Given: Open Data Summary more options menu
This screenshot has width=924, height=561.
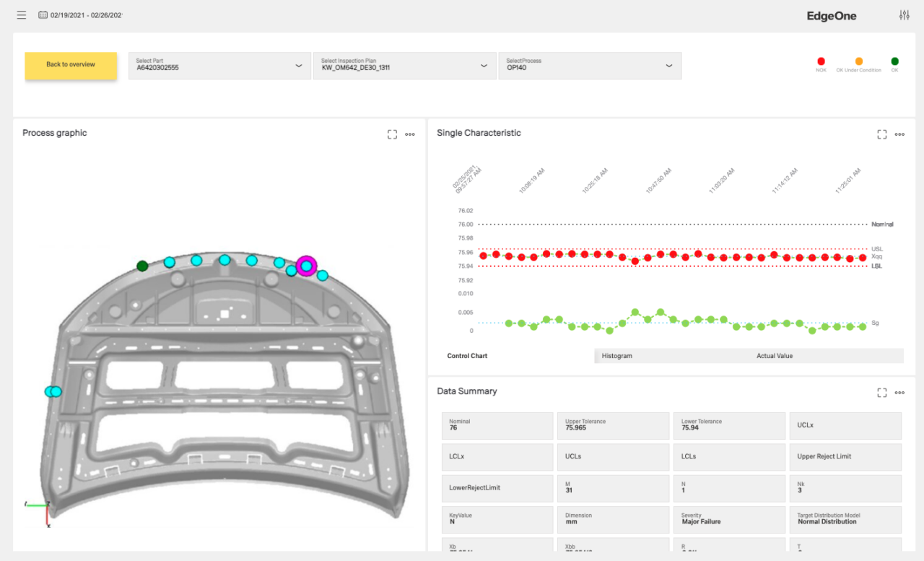Looking at the screenshot, I should pyautogui.click(x=899, y=393).
